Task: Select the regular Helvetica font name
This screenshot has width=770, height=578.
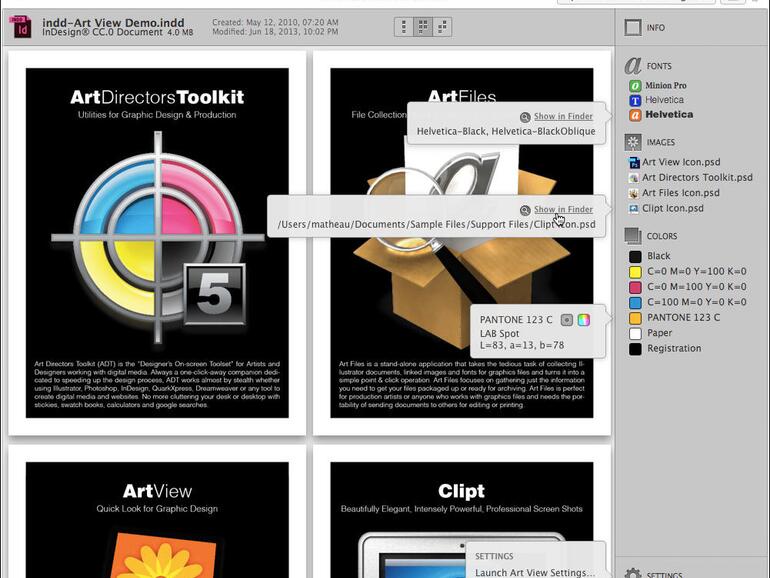Action: (664, 100)
